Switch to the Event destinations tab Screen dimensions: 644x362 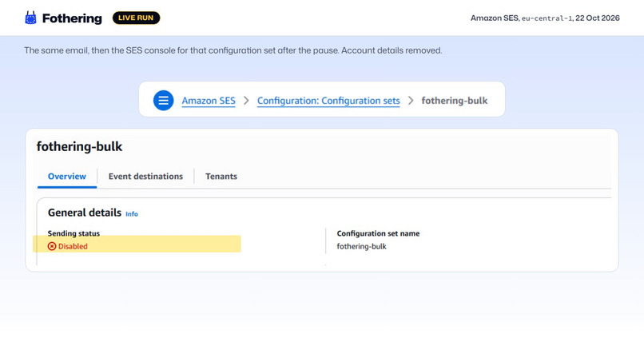(145, 177)
